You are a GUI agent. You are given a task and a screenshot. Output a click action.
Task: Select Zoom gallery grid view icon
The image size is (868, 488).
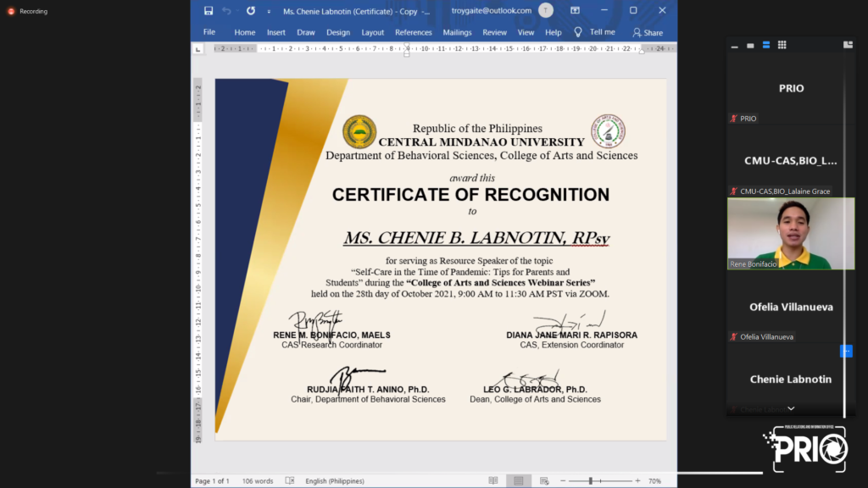pyautogui.click(x=782, y=45)
